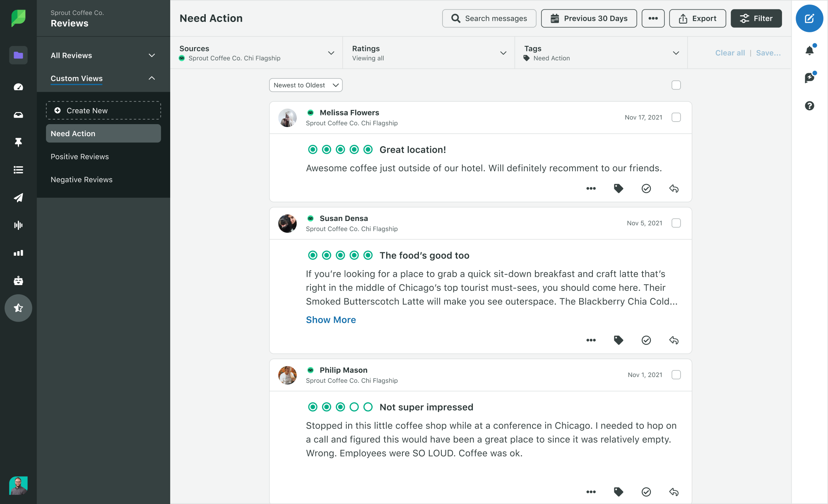Click the checkmark complete icon on Philip Mason review
The width and height of the screenshot is (828, 504).
tap(646, 492)
